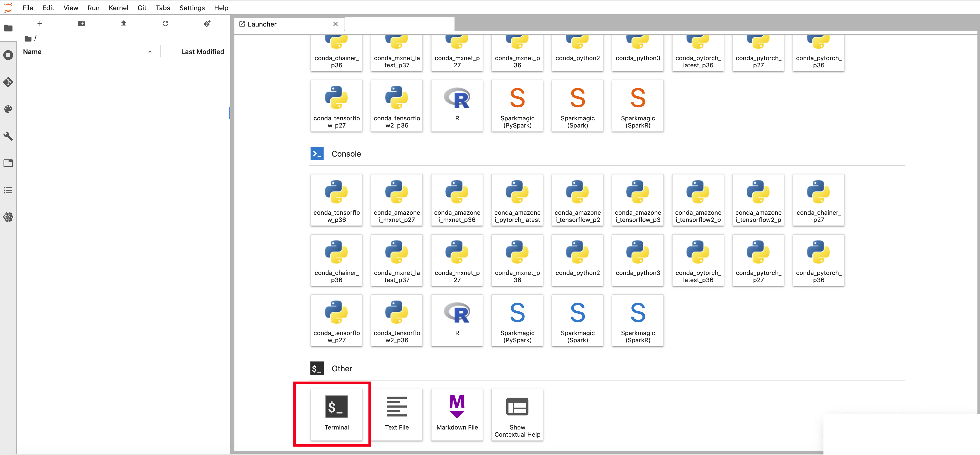Viewport: 980px width, 455px height.
Task: Create a new Markdown File
Action: click(457, 414)
